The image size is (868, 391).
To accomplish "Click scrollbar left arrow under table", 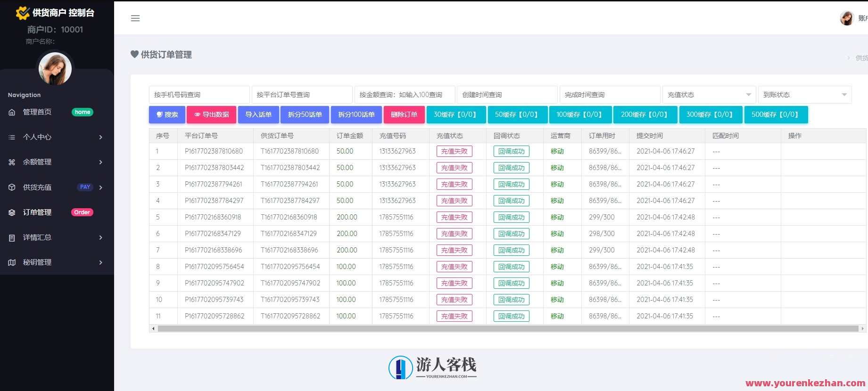I will [153, 328].
